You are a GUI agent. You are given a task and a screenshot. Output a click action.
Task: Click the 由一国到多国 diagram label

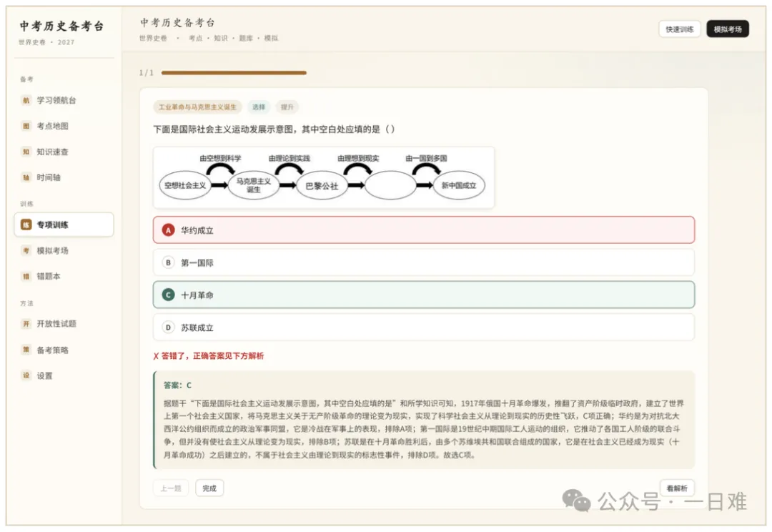point(426,158)
